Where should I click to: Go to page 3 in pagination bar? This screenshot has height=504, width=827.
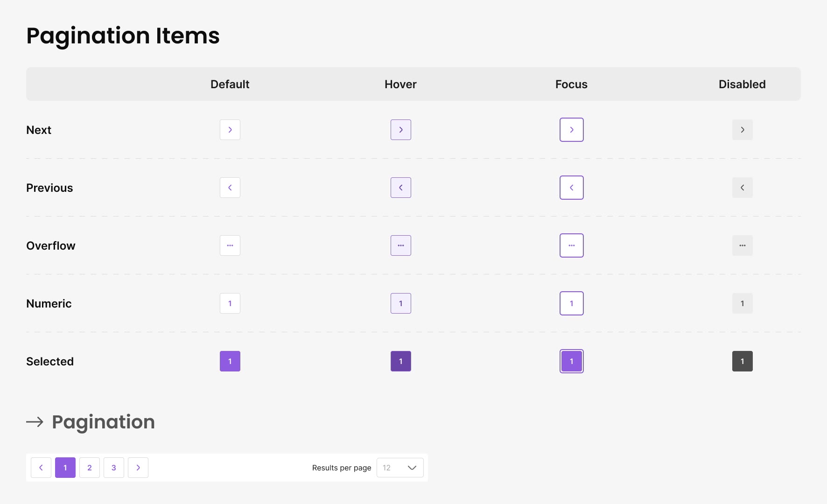pos(114,468)
